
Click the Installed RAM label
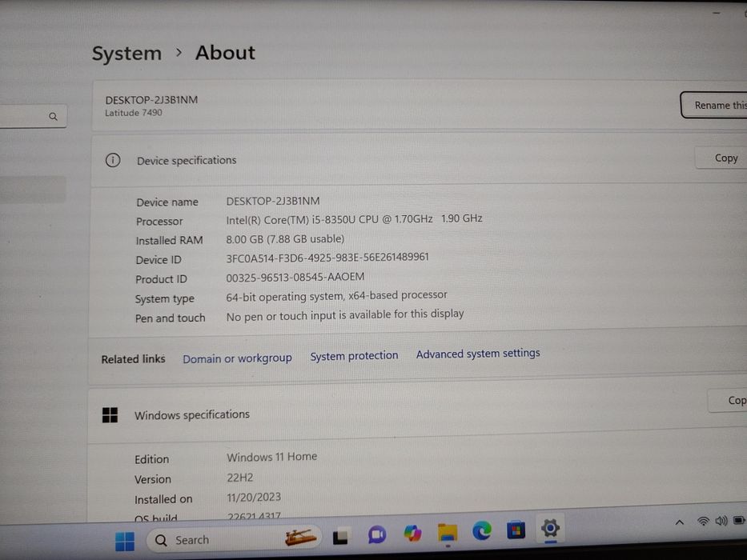point(169,241)
